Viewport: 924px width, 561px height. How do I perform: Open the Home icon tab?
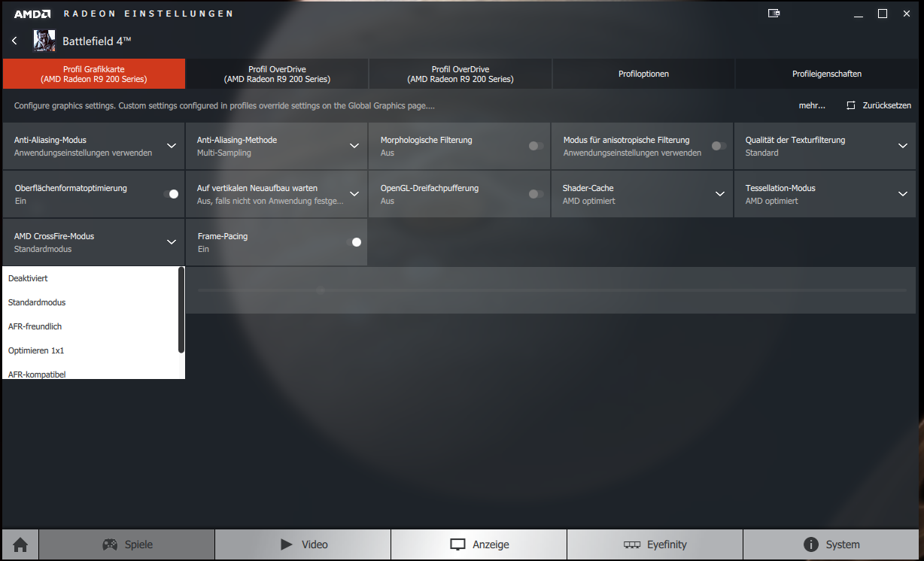[x=20, y=545]
